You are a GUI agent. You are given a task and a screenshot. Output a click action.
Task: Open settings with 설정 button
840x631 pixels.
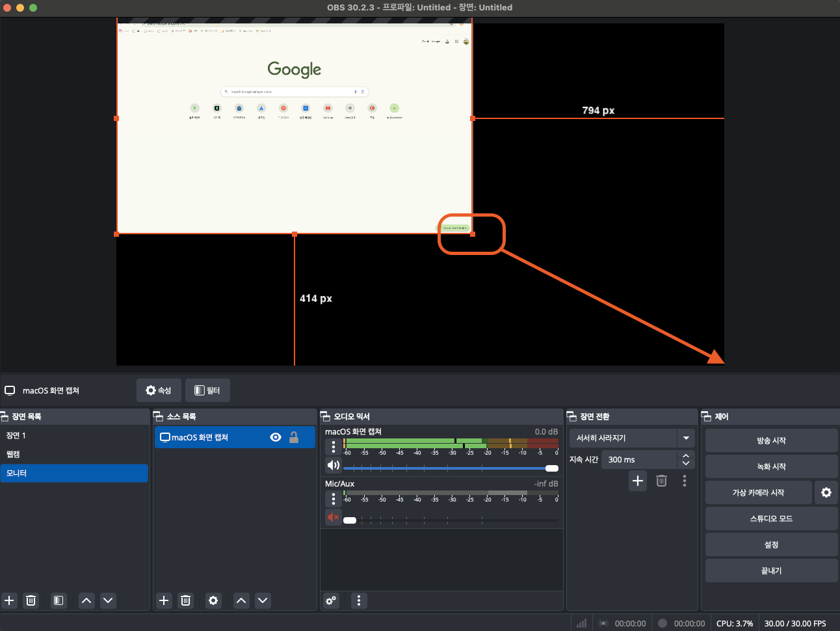(x=771, y=544)
